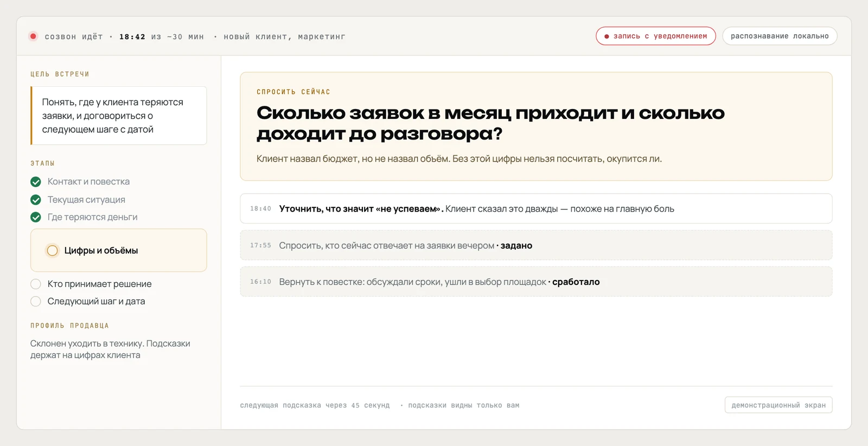Open the stage «Следующий шаг и дата»
The height and width of the screenshot is (446, 868).
point(96,301)
